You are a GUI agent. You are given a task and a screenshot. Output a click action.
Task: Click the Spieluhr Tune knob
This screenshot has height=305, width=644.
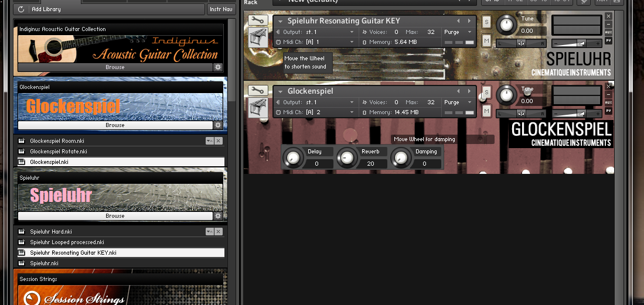point(506,25)
